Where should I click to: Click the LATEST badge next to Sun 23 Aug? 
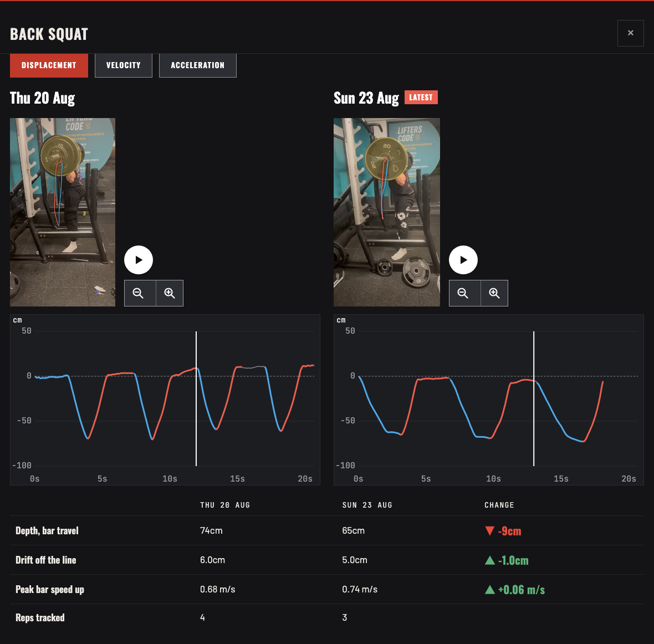(x=421, y=97)
